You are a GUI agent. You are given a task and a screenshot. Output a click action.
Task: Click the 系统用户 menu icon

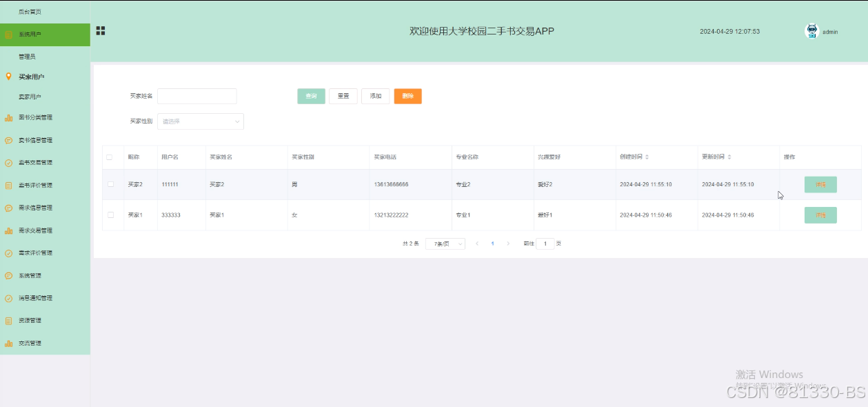(9, 34)
